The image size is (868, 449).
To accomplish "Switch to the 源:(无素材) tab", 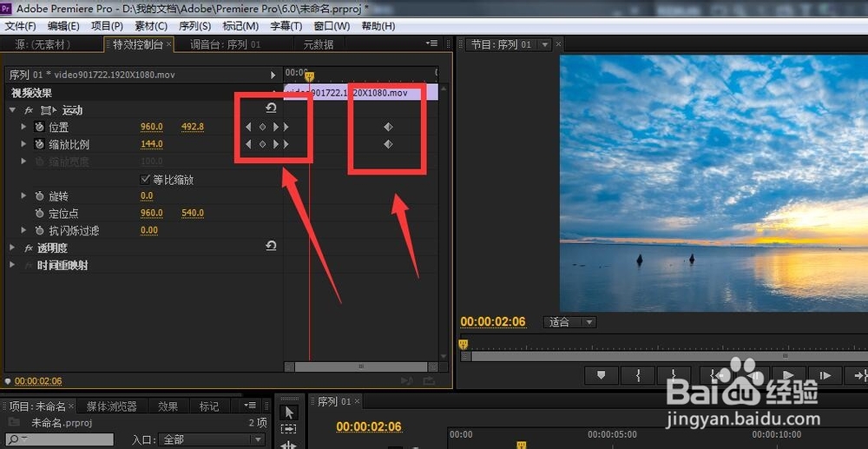I will click(x=43, y=45).
